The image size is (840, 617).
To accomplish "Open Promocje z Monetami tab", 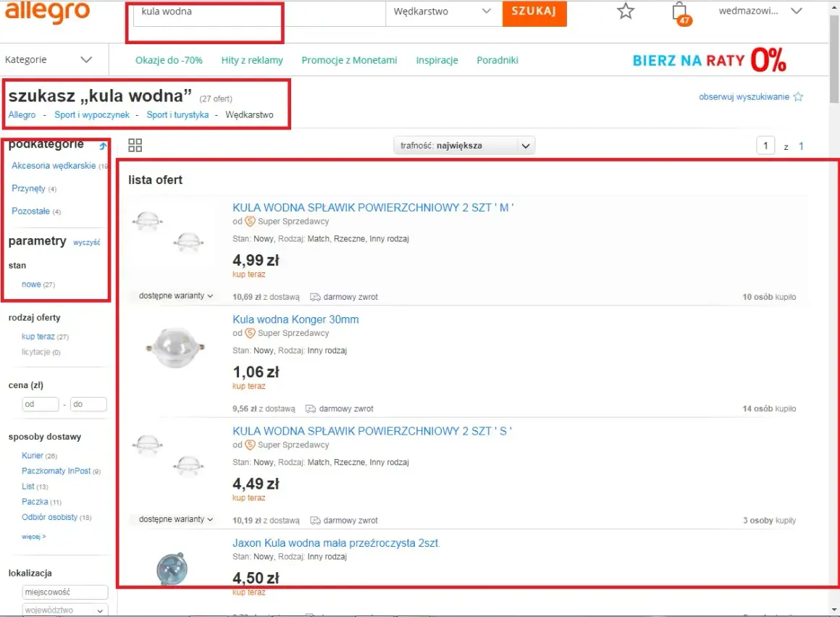I will 349,60.
